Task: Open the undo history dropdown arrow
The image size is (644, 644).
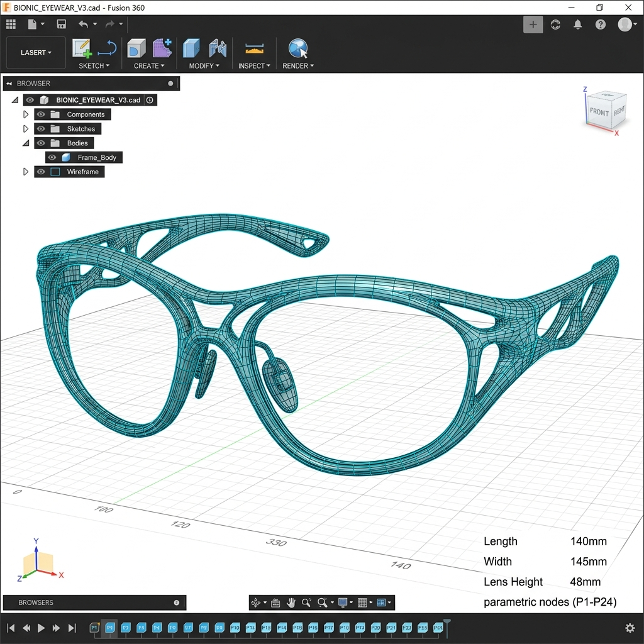Action: coord(95,25)
